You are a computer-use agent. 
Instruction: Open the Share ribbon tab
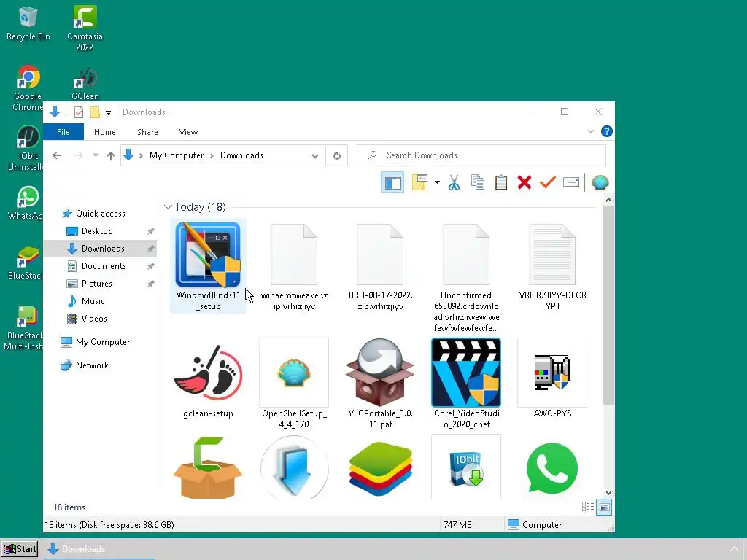tap(147, 132)
